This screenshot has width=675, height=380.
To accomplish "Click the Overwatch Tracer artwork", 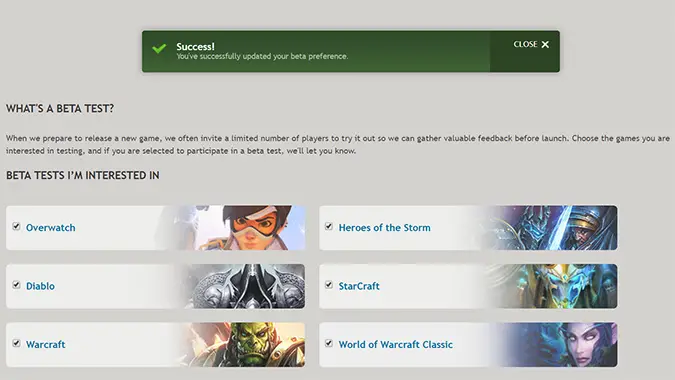I will [241, 228].
